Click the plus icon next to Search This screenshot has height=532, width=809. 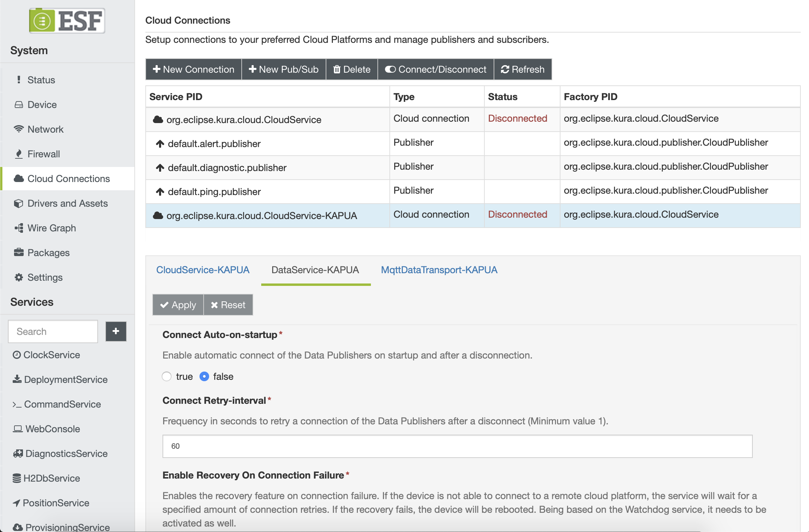point(116,331)
